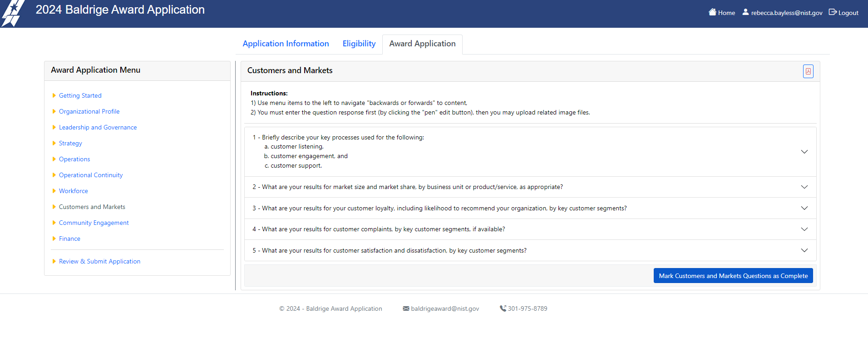Click the Baldrige logo icon

13,13
